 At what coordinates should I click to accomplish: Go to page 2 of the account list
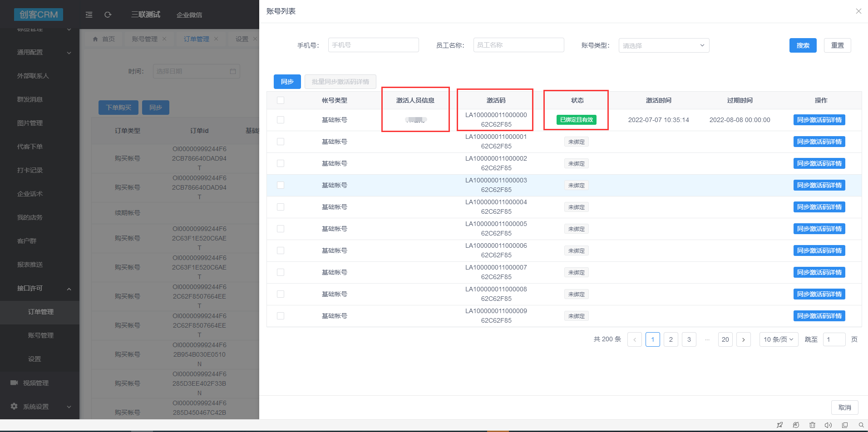(x=671, y=339)
